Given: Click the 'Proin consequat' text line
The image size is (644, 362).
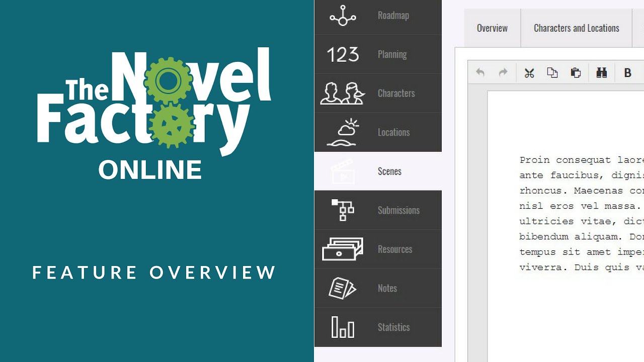Looking at the screenshot, I should (x=582, y=160).
